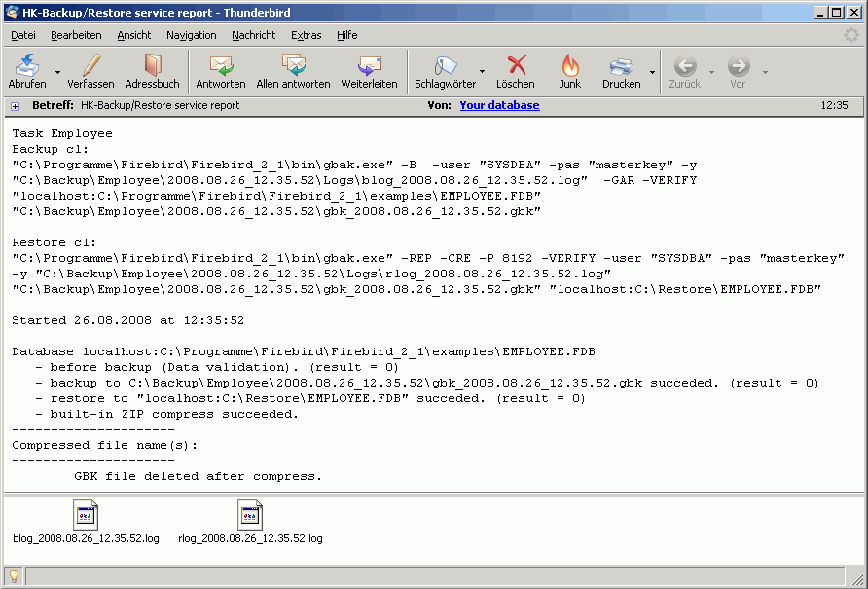This screenshot has width=868, height=589.
Task: Open the Nachricht menu
Action: (x=254, y=35)
